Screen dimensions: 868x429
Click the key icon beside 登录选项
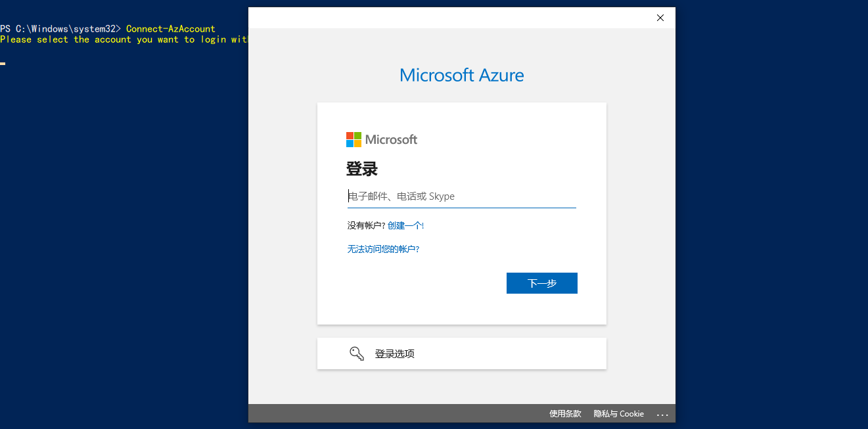(357, 353)
